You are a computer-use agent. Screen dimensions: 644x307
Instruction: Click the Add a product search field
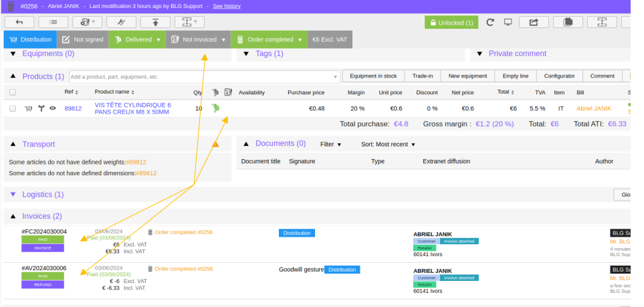click(205, 76)
